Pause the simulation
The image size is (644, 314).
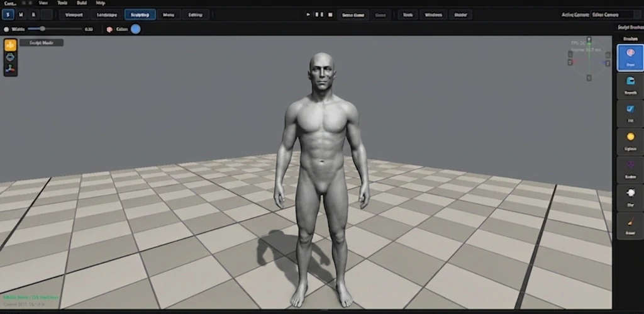(319, 15)
